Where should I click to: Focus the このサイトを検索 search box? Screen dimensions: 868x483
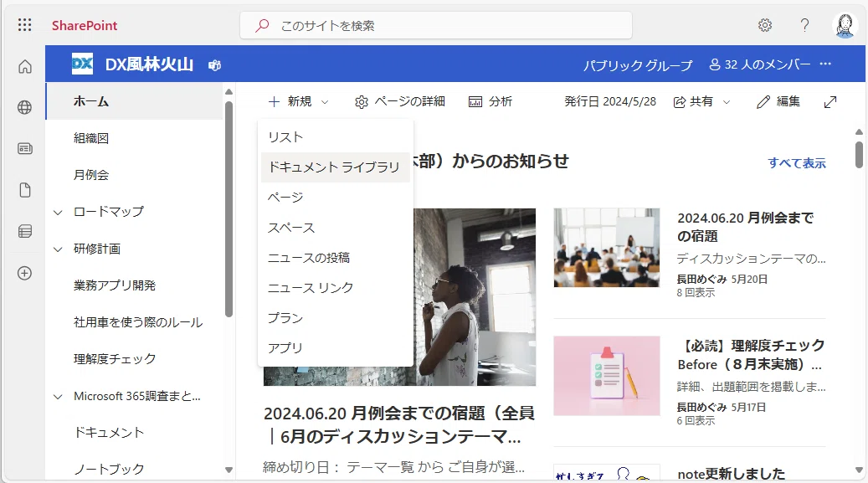pos(436,25)
